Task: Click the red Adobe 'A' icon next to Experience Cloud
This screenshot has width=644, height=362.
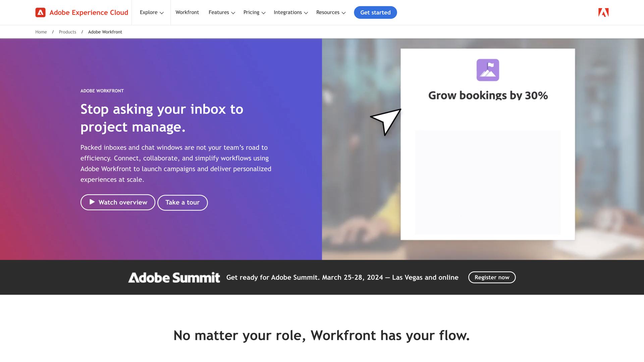Action: [40, 12]
